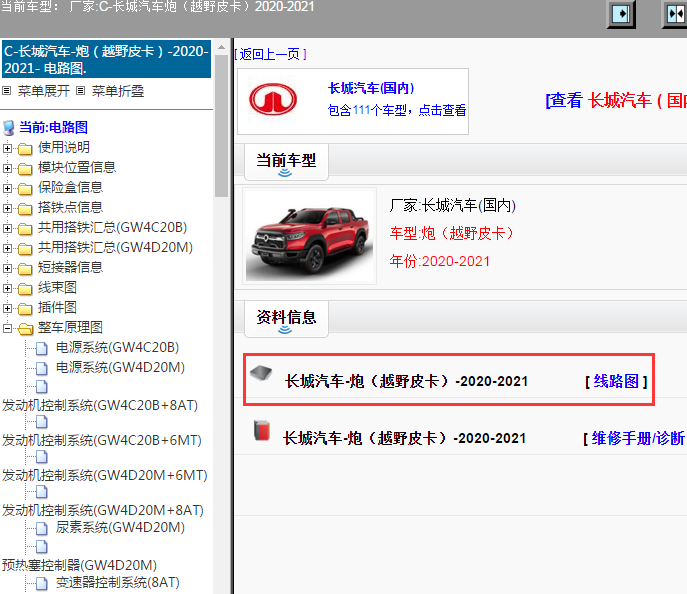
Task: Click the split-panel arrows icon in header
Action: (675, 14)
